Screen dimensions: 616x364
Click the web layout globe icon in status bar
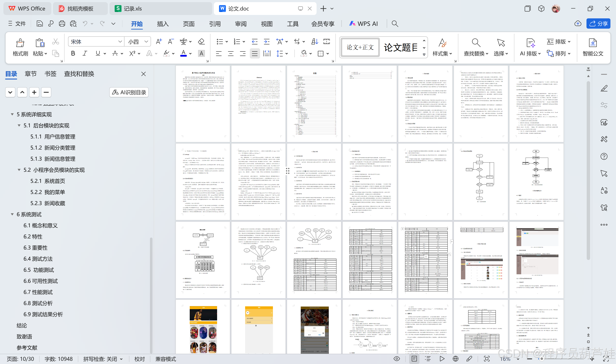455,359
